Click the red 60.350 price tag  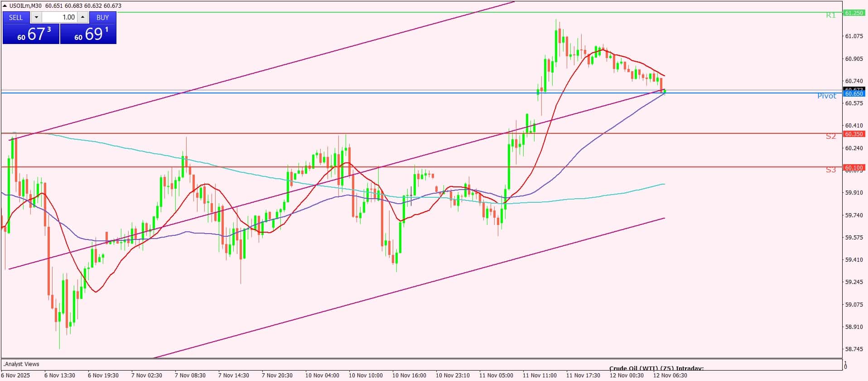[x=854, y=134]
